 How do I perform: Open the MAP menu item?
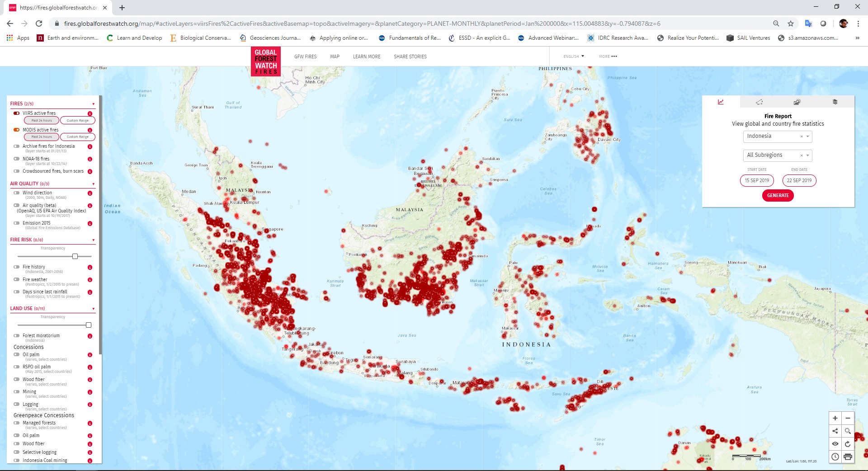335,57
